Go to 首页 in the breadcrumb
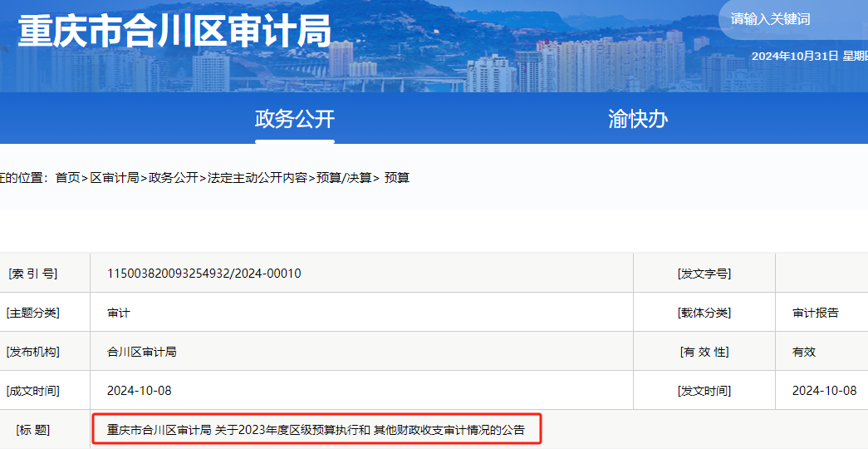This screenshot has height=449, width=868. (67, 178)
